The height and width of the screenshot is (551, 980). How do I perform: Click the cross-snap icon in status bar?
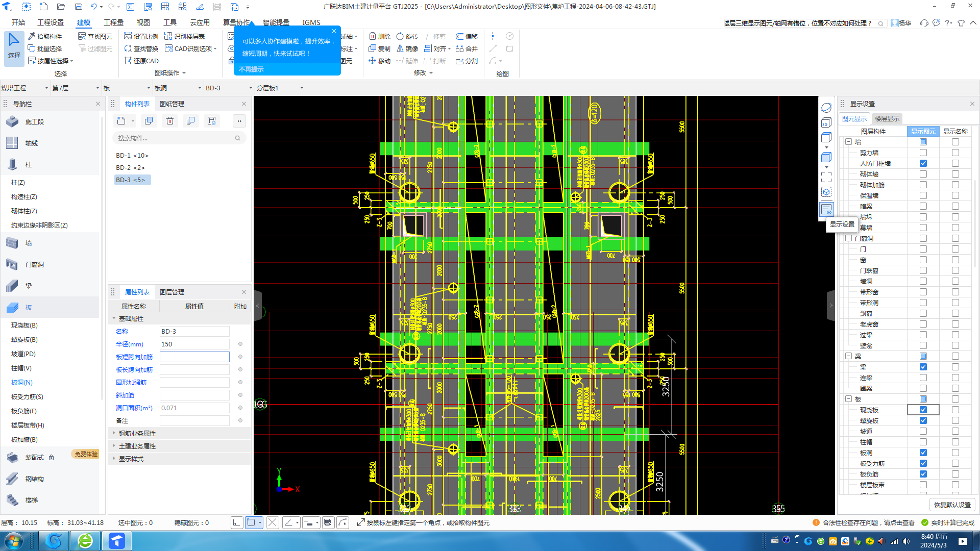tap(273, 522)
